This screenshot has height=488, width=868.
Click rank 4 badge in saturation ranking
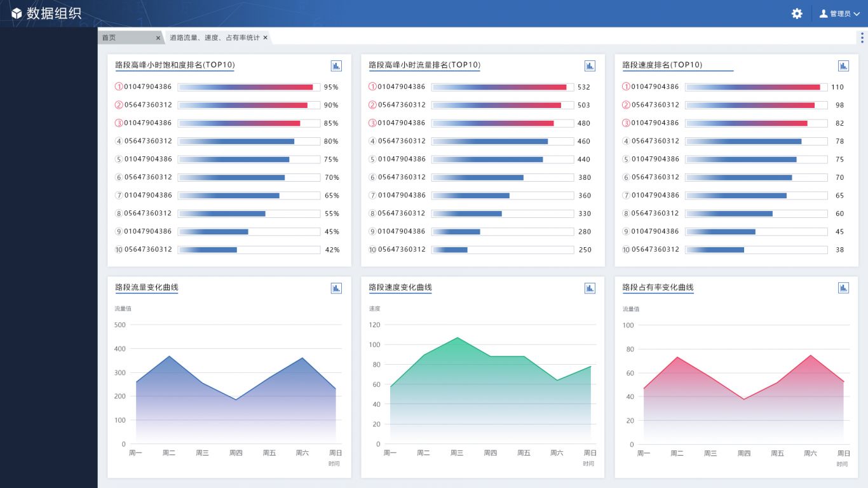pyautogui.click(x=119, y=141)
